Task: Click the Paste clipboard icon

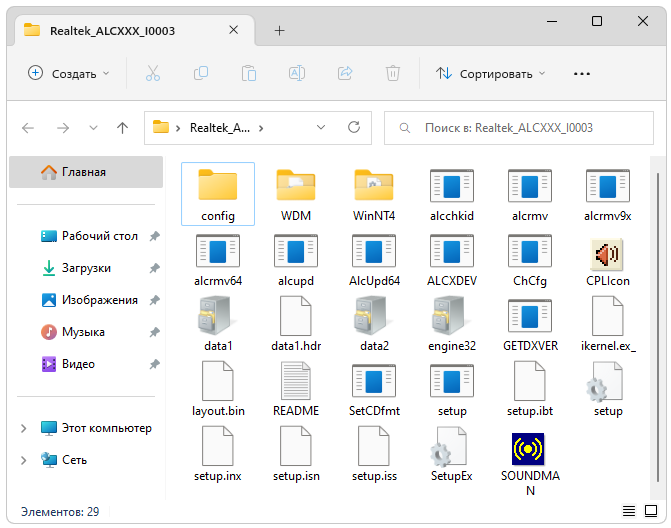Action: 249,74
